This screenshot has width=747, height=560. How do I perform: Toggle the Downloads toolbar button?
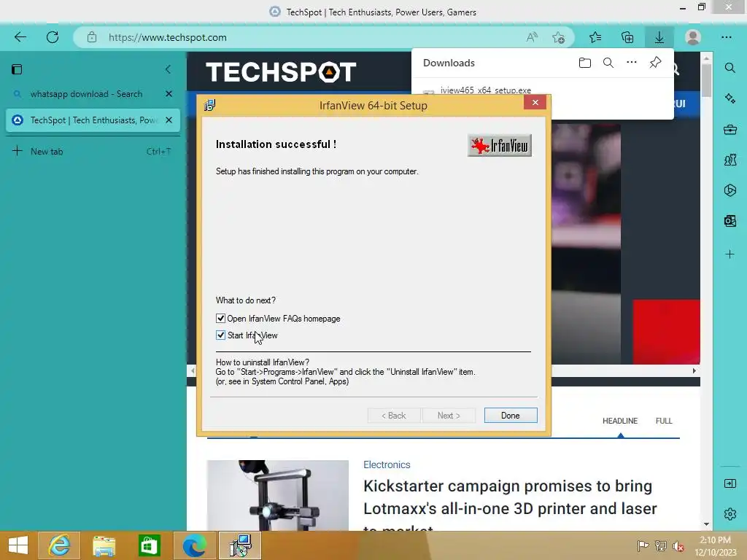point(659,37)
